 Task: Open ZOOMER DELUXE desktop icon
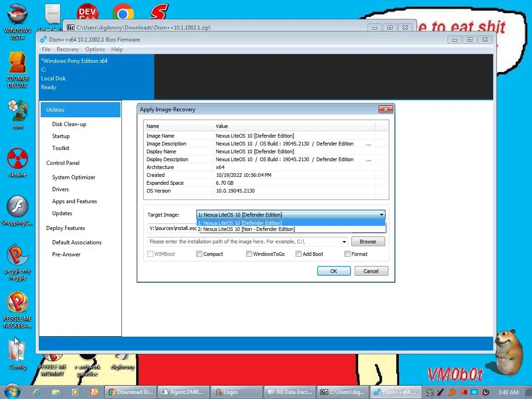tap(17, 70)
